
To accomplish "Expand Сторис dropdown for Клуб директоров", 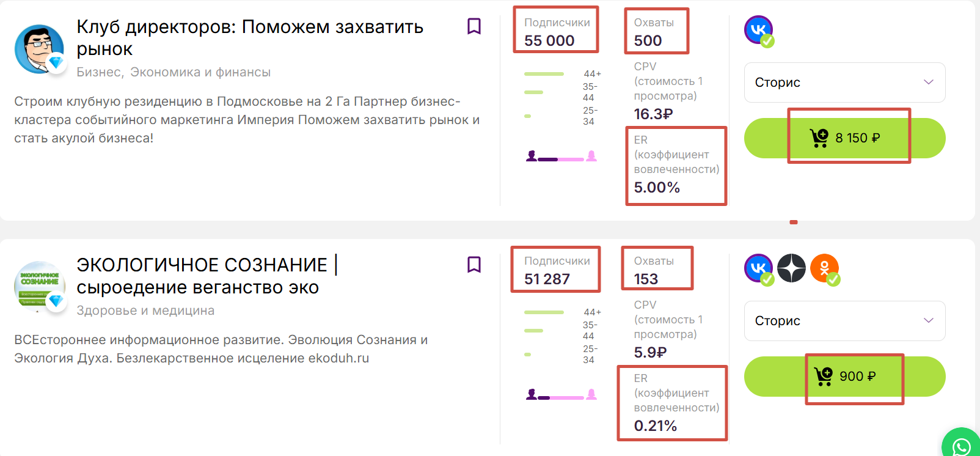I will tap(844, 83).
